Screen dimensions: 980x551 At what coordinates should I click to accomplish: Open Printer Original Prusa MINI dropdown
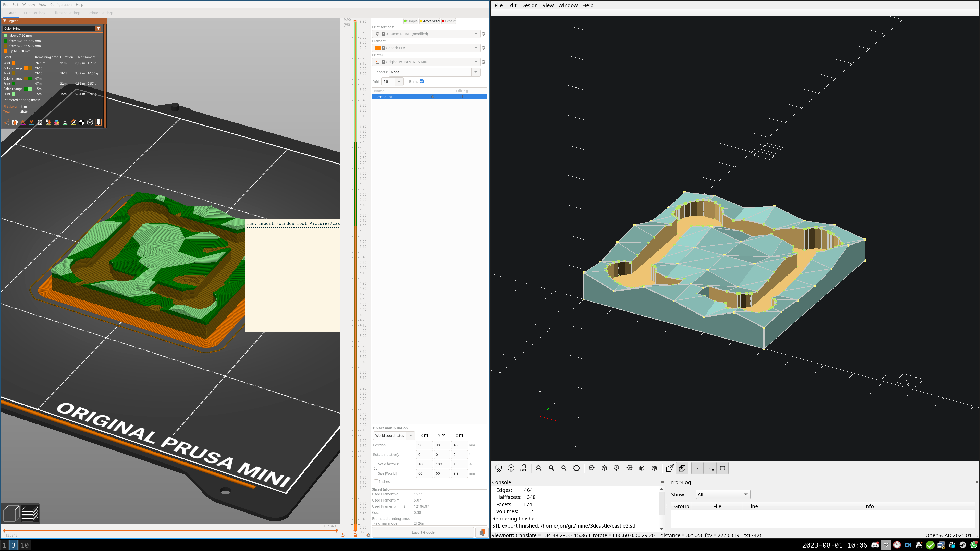pos(426,62)
